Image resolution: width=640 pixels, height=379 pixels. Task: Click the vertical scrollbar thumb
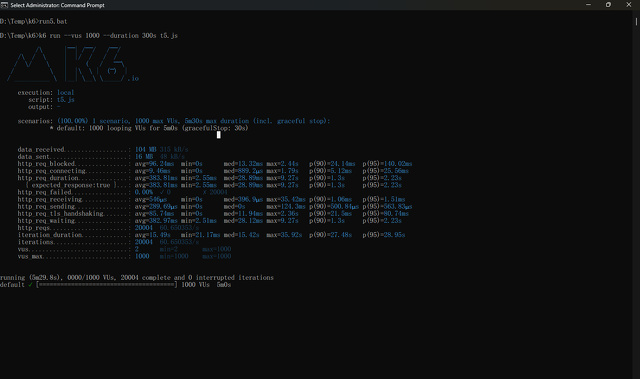636,21
